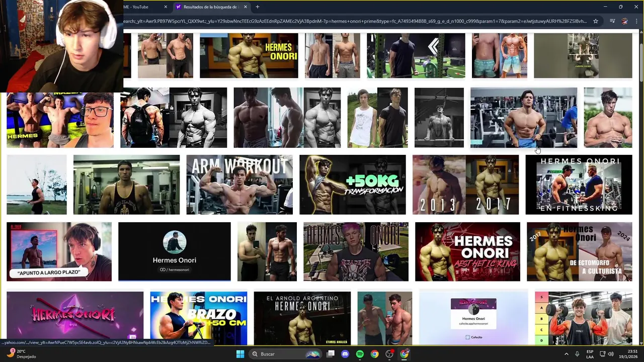Open the Chrome profile avatar
Screen dimensions: 644x362
click(624, 21)
